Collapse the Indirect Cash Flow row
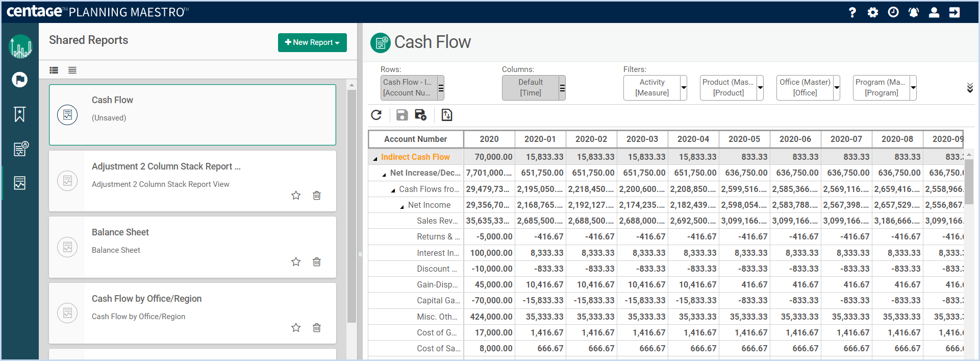980x361 pixels. point(375,158)
